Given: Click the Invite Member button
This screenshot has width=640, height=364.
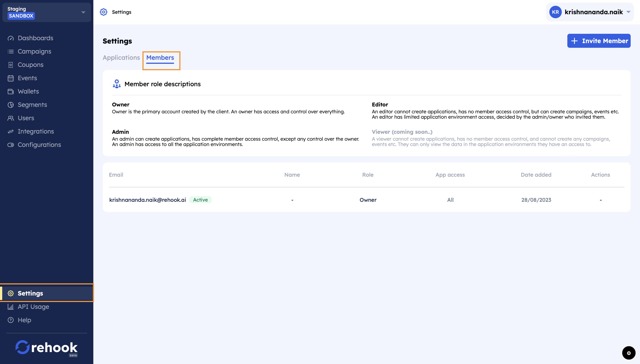Looking at the screenshot, I should [x=599, y=41].
